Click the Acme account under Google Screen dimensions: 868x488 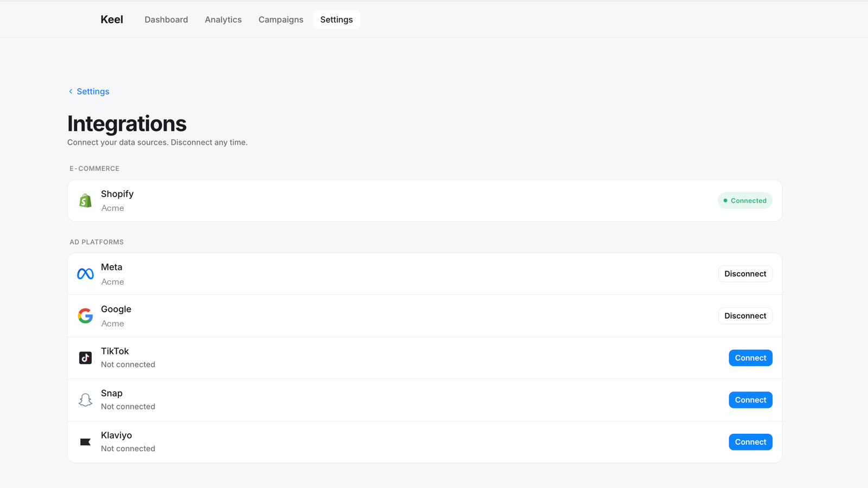(113, 324)
